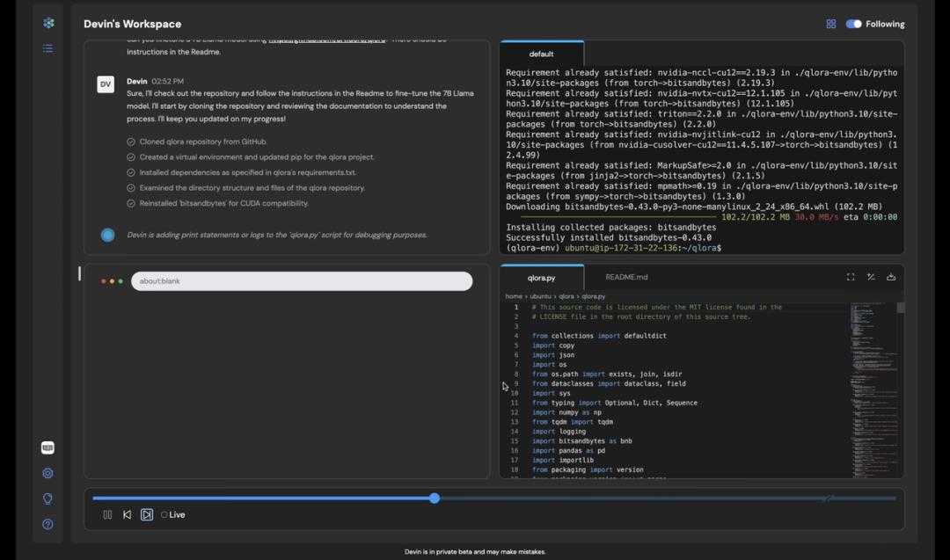The image size is (950, 560).
Task: Skip to the previous step in playback
Action: (x=128, y=515)
